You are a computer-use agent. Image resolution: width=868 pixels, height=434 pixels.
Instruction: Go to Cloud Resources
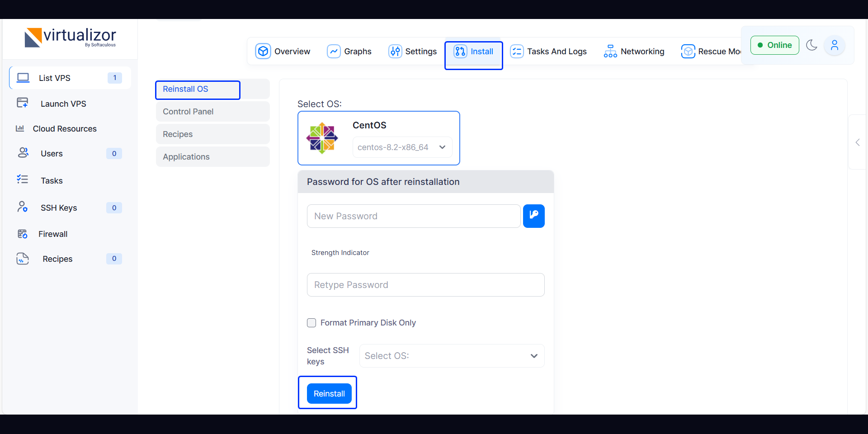pos(65,128)
